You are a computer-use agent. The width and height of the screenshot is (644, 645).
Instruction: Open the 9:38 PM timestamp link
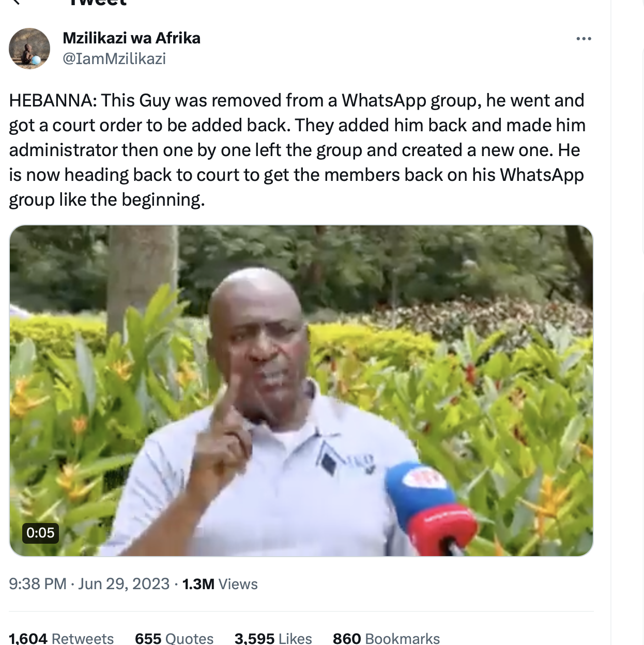point(38,584)
